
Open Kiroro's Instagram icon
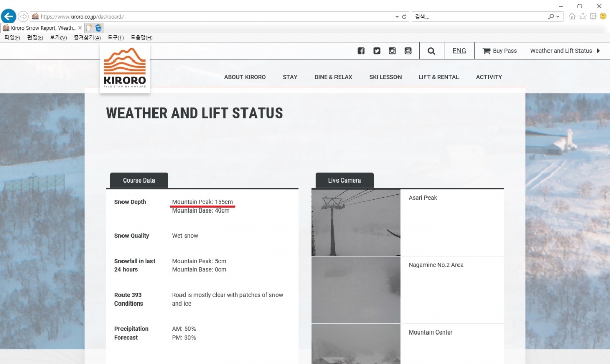[x=392, y=51]
